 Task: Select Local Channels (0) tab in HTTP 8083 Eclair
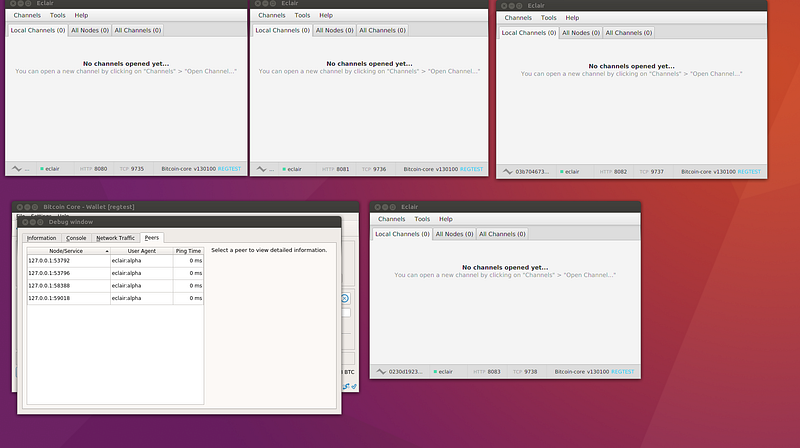[402, 234]
